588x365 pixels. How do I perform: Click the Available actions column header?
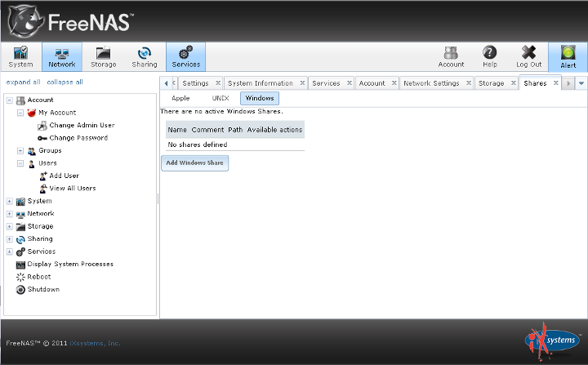click(274, 130)
